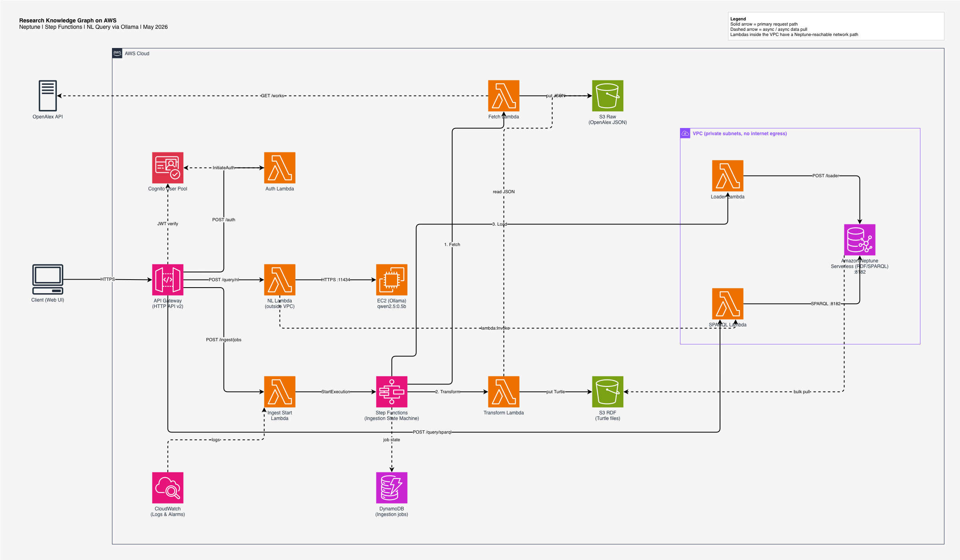This screenshot has width=960, height=560.
Task: Click the NL Lambda icon
Action: point(280,280)
